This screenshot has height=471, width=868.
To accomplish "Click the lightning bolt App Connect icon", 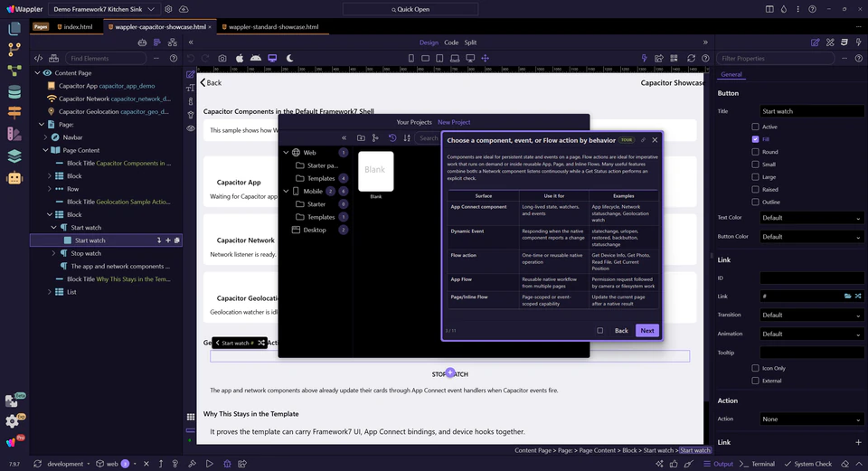I will pos(644,58).
